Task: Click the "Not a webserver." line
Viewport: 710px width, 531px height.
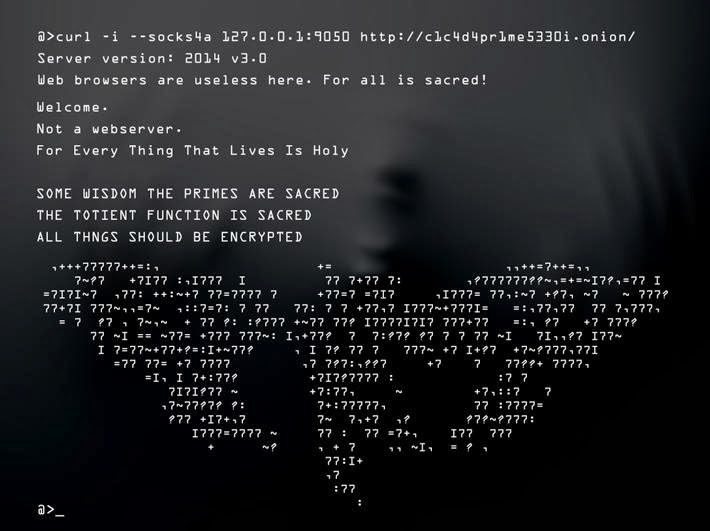Action: click(109, 129)
